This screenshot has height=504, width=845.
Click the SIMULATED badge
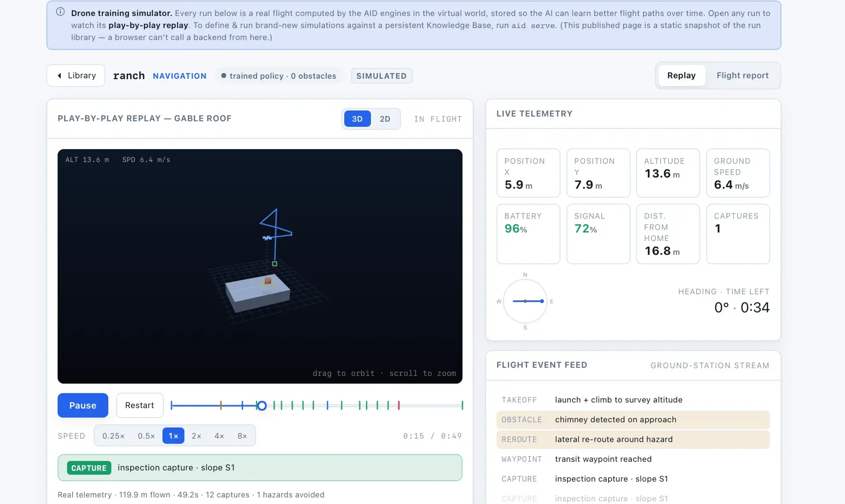click(x=382, y=76)
